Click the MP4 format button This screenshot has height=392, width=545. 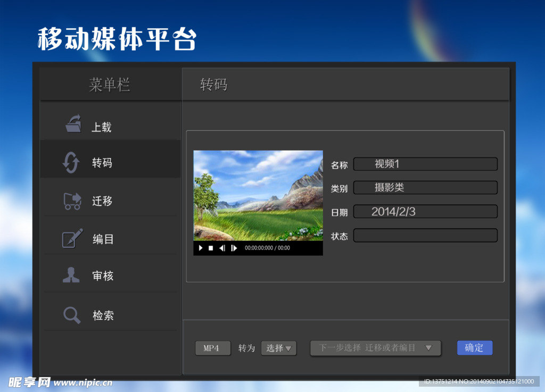(x=213, y=348)
